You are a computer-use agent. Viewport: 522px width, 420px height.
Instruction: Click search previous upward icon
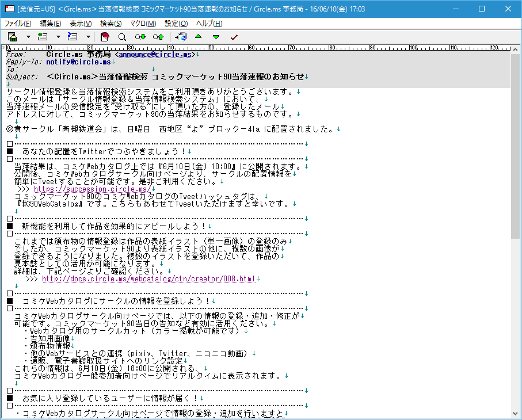158,37
